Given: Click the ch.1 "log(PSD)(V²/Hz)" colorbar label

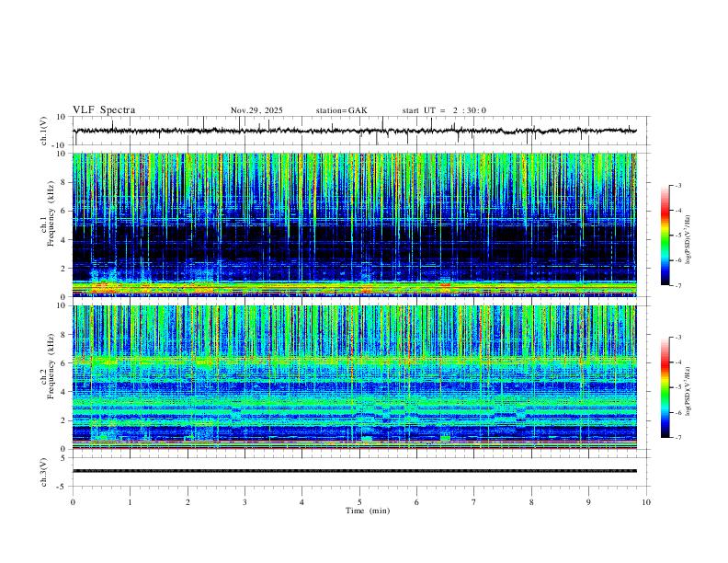Looking at the screenshot, I should [688, 240].
